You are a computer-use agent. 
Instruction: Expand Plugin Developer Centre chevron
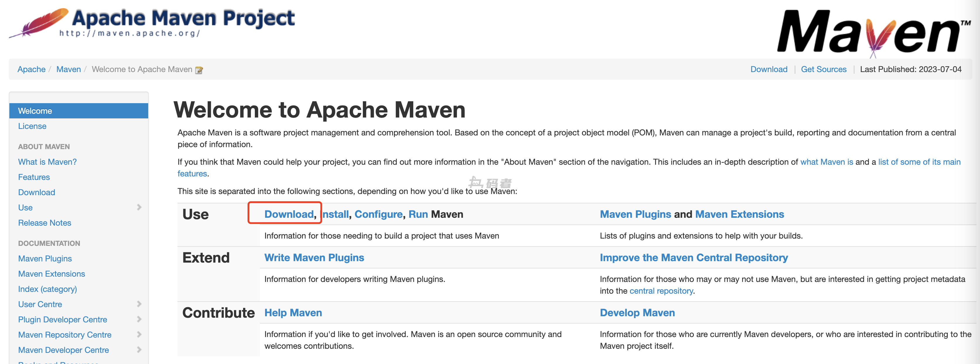point(139,319)
